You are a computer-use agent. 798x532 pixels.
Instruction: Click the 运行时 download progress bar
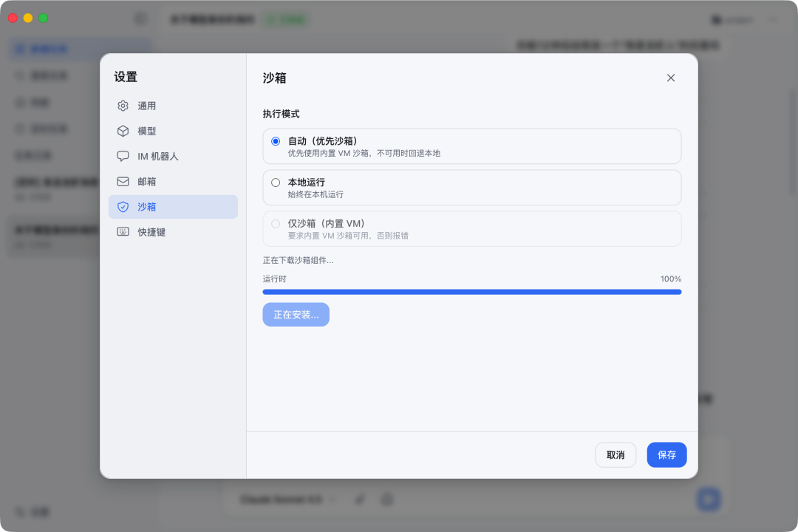(471, 292)
